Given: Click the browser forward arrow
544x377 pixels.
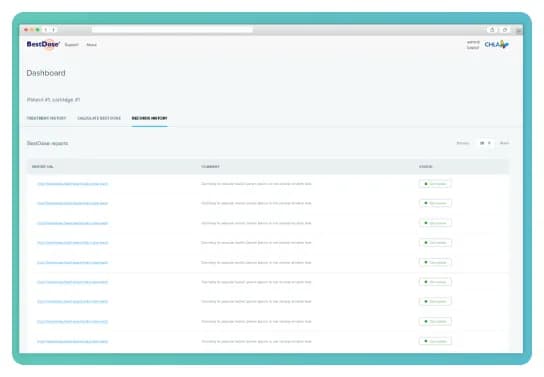Looking at the screenshot, I should tap(53, 30).
